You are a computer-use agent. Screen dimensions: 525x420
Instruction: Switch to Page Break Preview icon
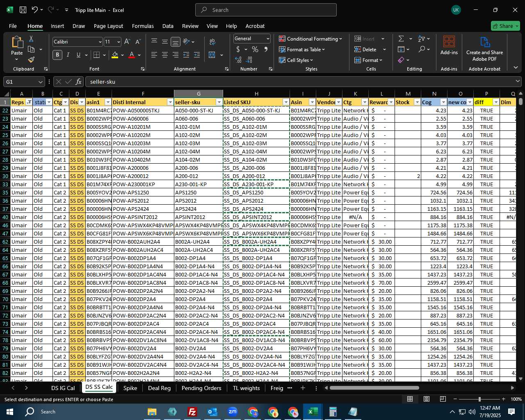click(443, 399)
